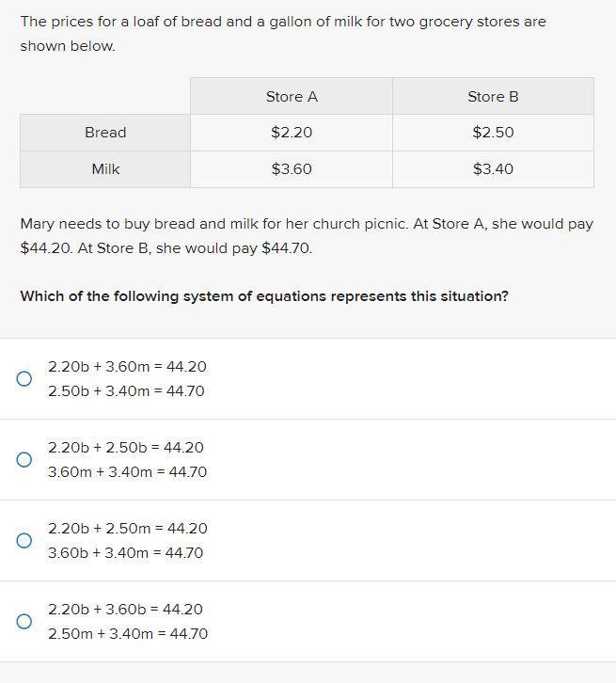The width and height of the screenshot is (616, 683).
Task: Click equation 2.20b + 3.60m = 44.20
Action: click(127, 367)
